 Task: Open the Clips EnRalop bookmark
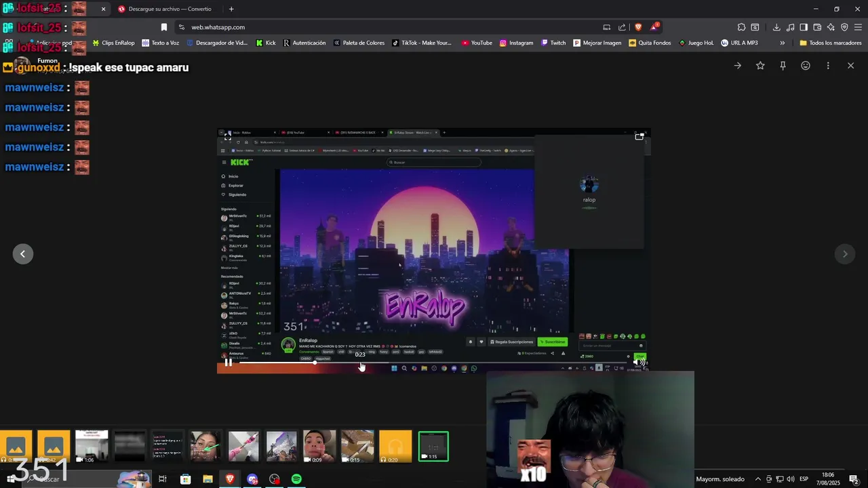click(x=113, y=43)
